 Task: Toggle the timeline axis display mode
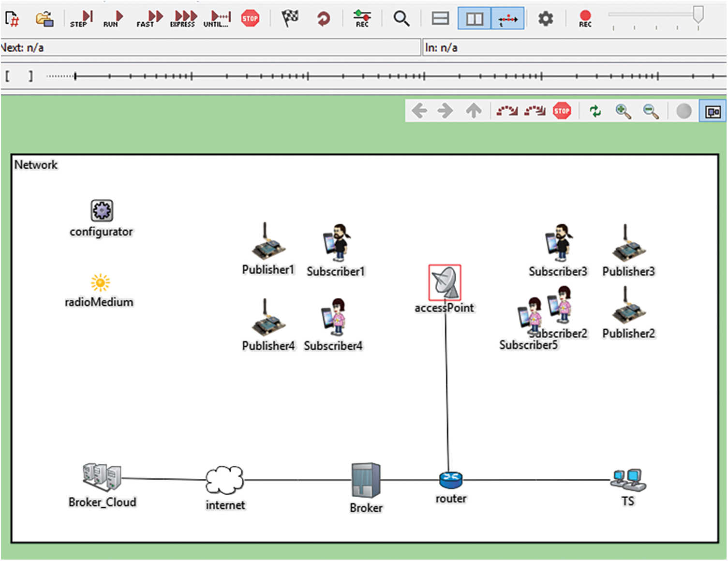point(507,18)
